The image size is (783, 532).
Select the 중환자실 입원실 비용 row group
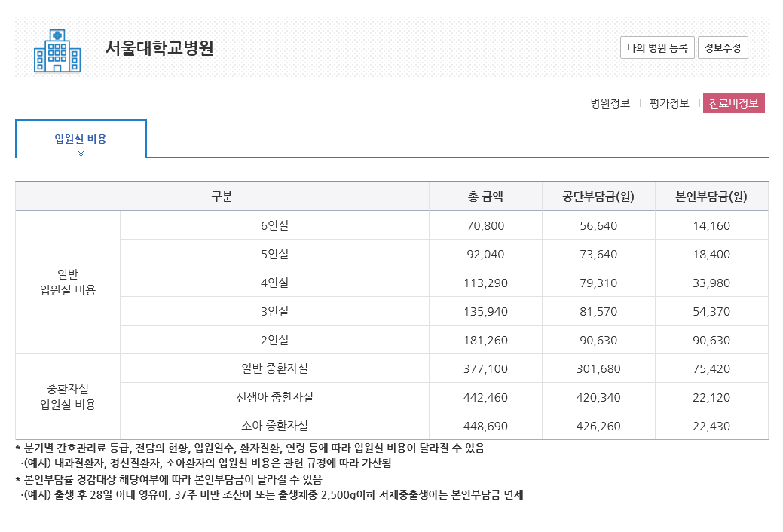68,396
